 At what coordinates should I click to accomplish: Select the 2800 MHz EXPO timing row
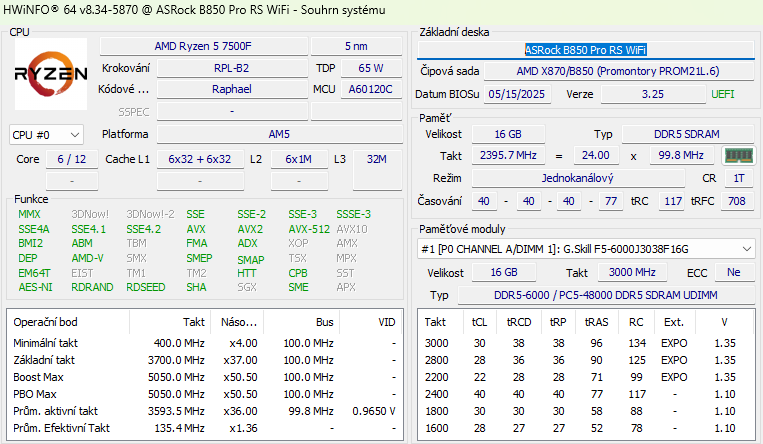point(586,360)
